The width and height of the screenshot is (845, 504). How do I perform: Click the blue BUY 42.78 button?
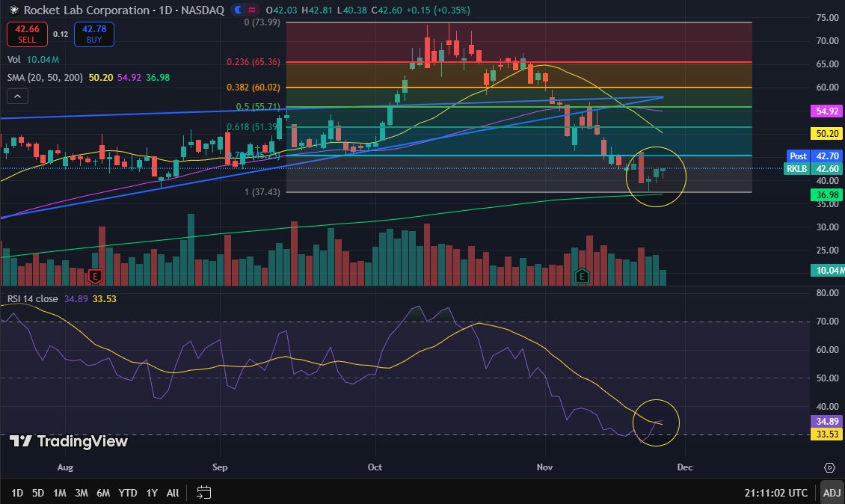(x=93, y=34)
